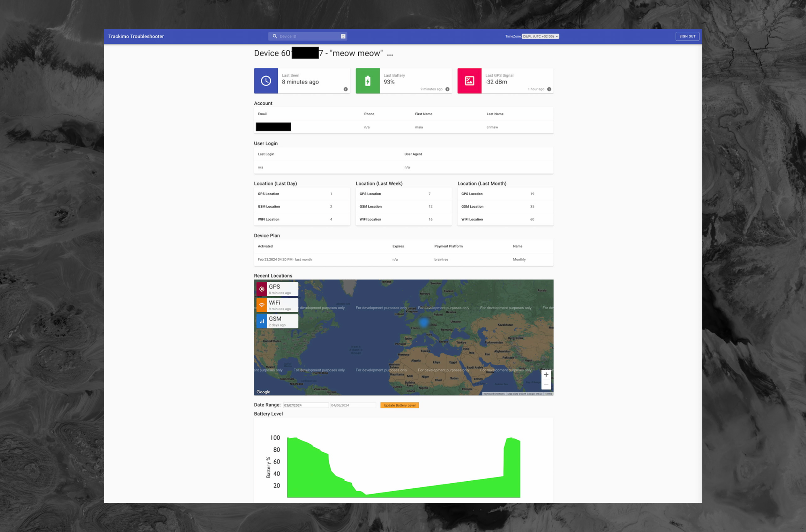Click the info icon on the Last Seen card
This screenshot has height=532, width=806.
tap(345, 89)
